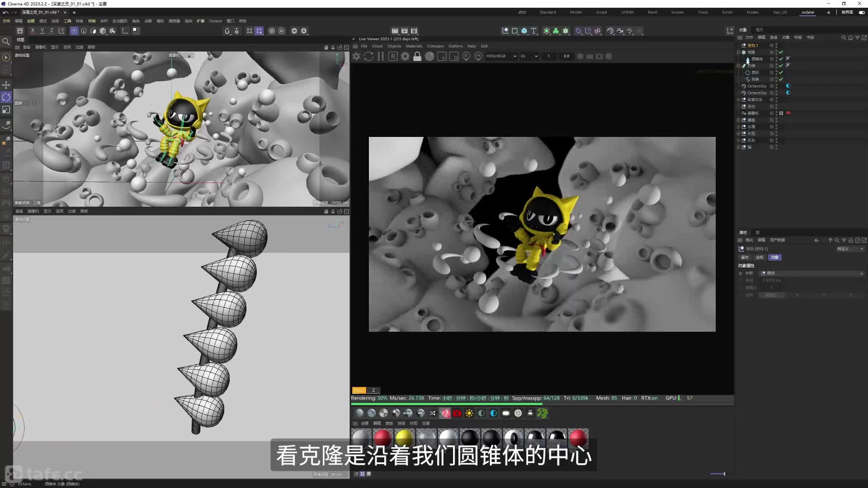Toggle green checkmark for 圆环 object
The image size is (868, 488).
coord(781,72)
